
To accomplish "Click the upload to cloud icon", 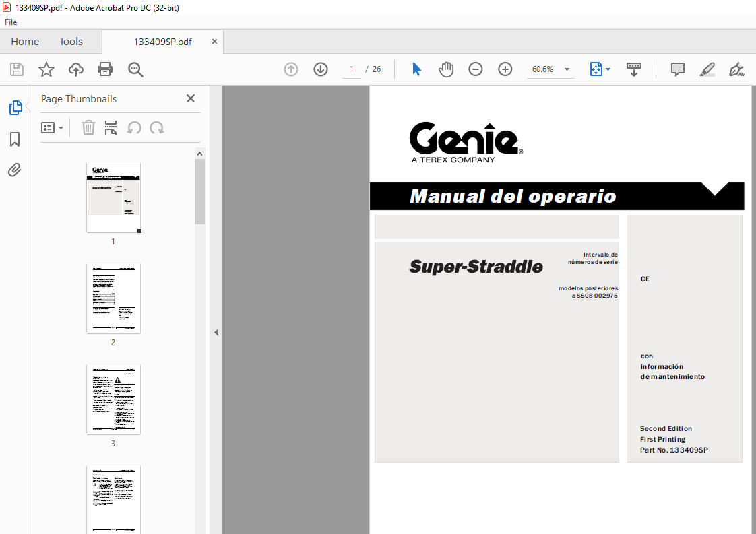I will 75,69.
